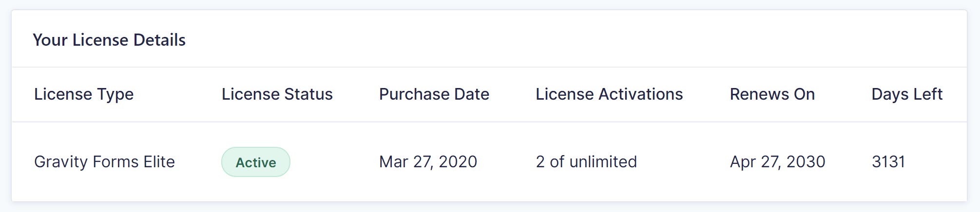
Task: Click the year 2030 in renewal date
Action: [806, 161]
